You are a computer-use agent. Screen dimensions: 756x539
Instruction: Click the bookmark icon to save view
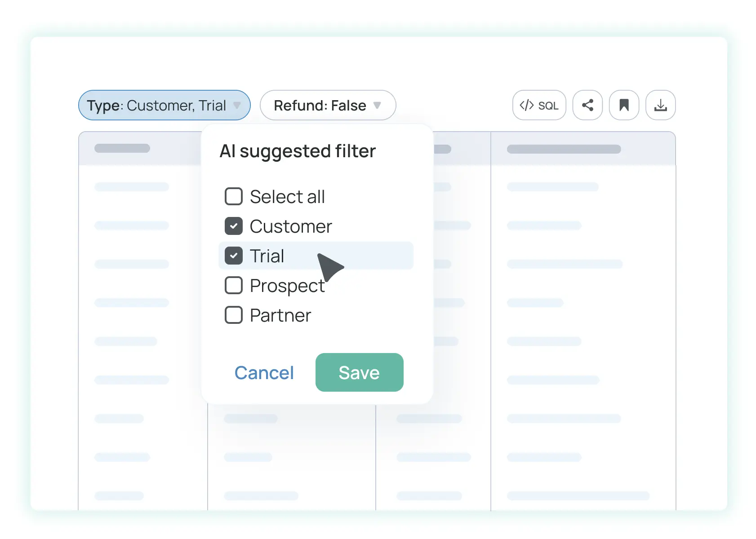coord(624,105)
